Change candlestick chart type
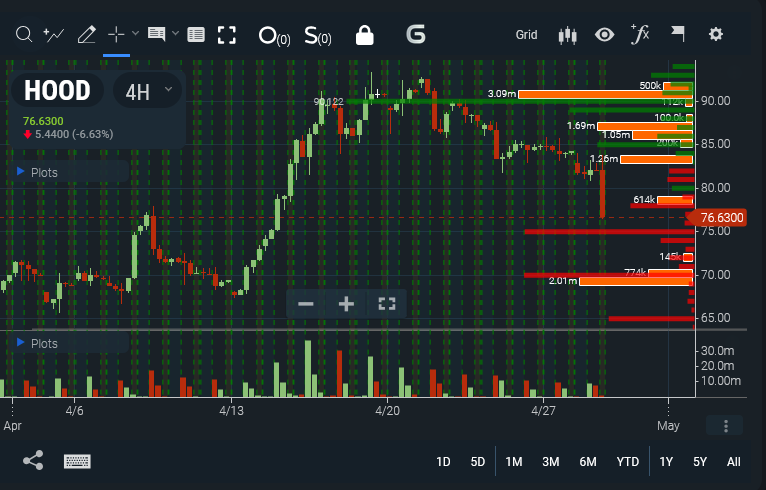This screenshot has height=490, width=766. point(567,35)
